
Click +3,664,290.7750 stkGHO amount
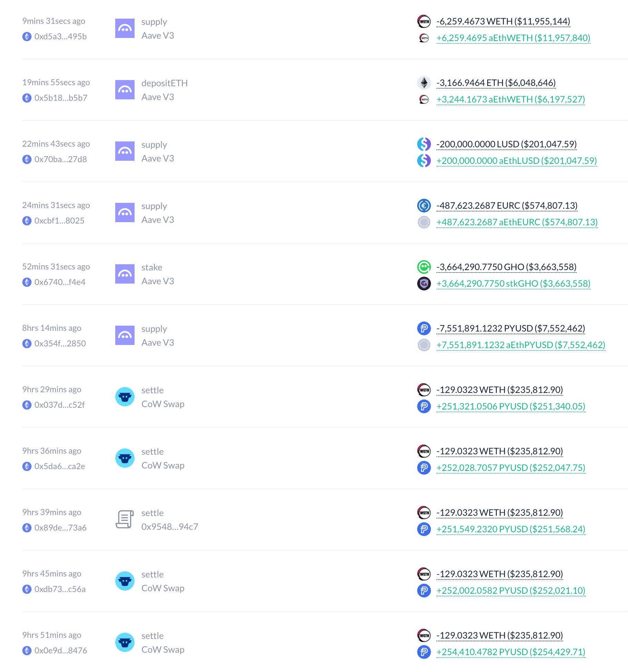coord(513,284)
